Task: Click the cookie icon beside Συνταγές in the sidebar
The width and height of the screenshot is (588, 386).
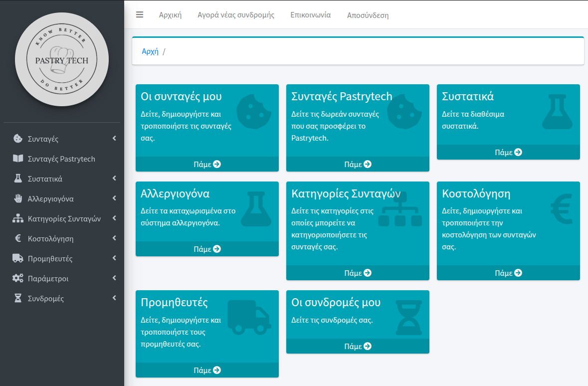Action: (17, 139)
